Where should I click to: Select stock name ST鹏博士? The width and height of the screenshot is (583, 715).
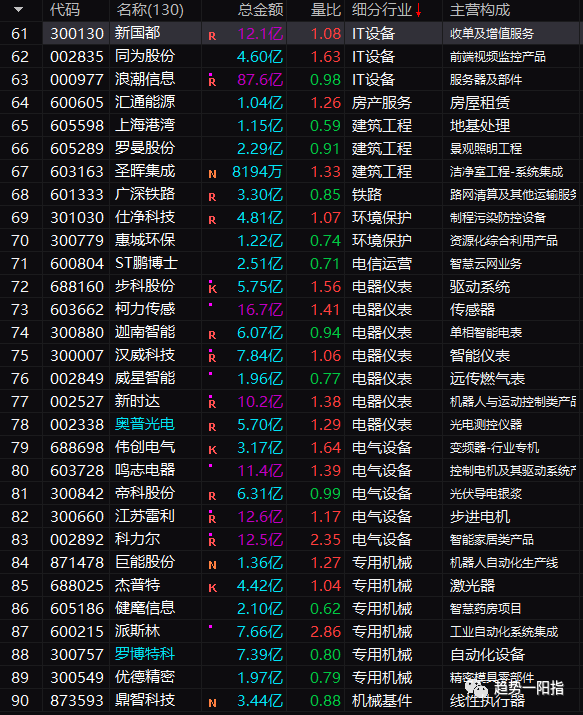[x=146, y=263]
